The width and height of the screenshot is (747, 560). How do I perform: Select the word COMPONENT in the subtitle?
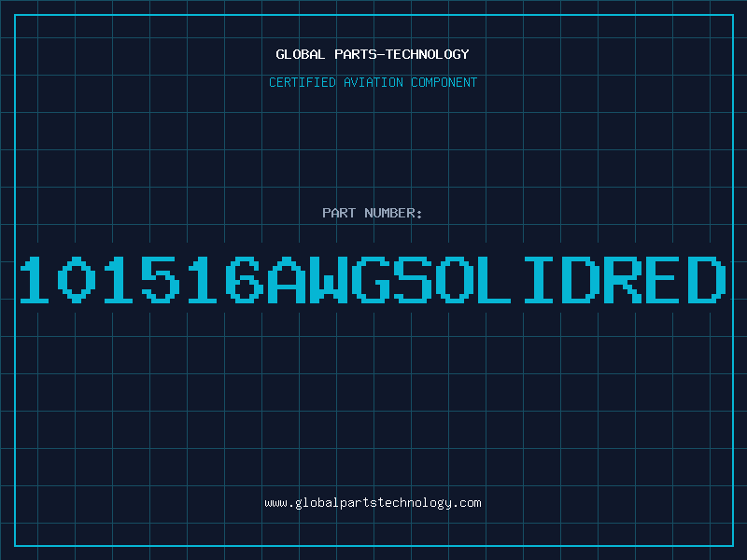coord(444,83)
